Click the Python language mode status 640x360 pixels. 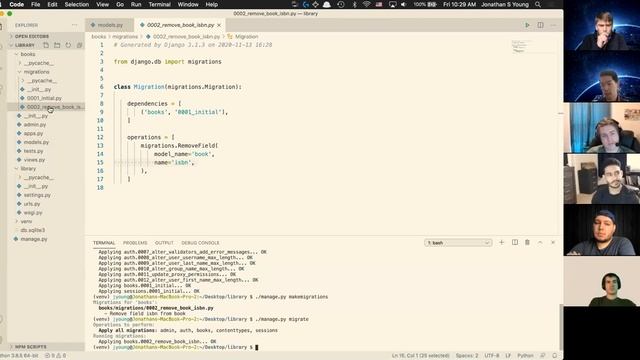[x=525, y=356]
